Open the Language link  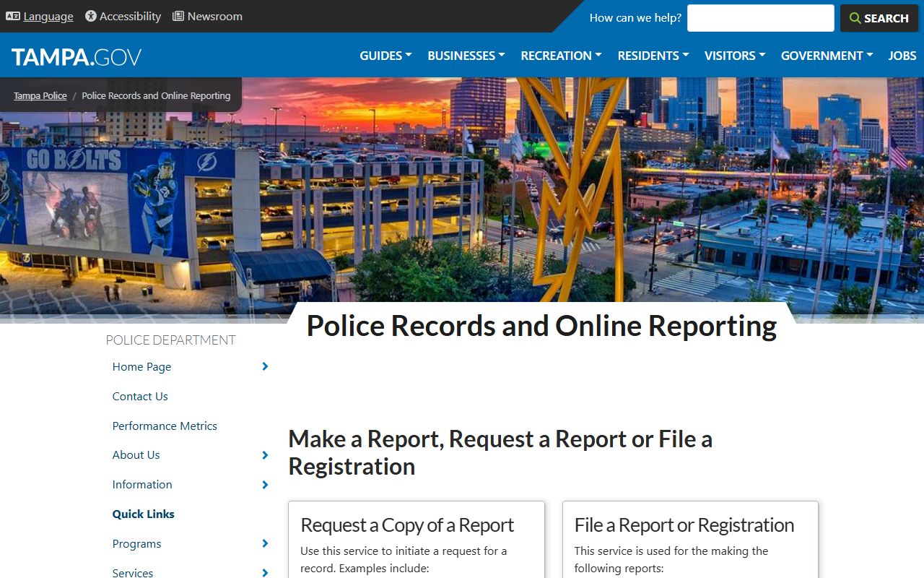[x=48, y=17]
